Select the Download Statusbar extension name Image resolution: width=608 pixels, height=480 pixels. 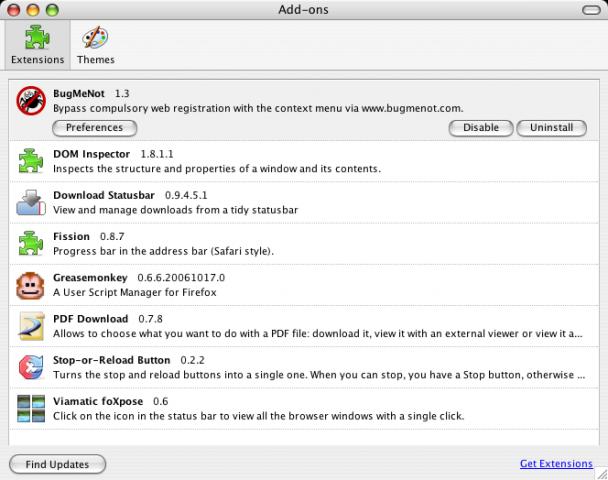(x=104, y=195)
